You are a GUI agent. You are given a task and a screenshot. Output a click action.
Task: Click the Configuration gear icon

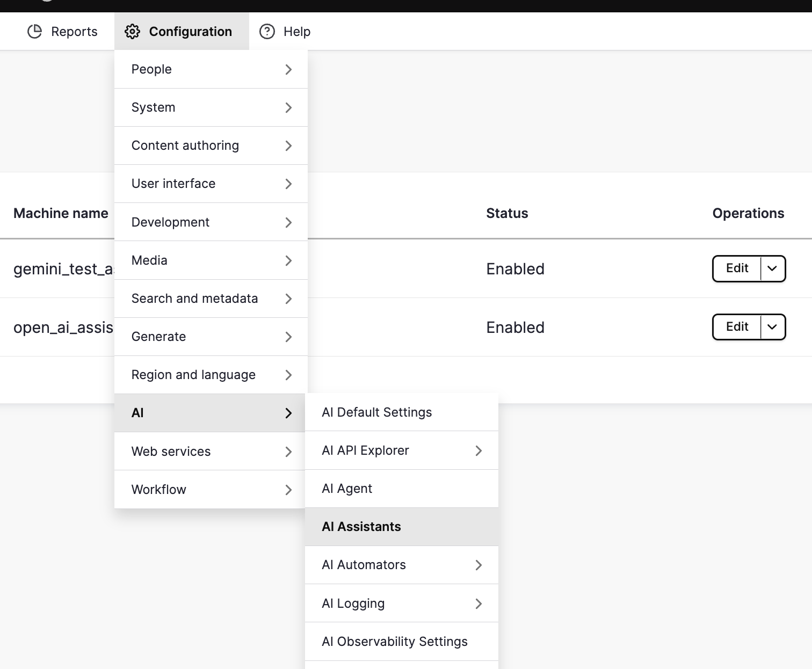[133, 31]
